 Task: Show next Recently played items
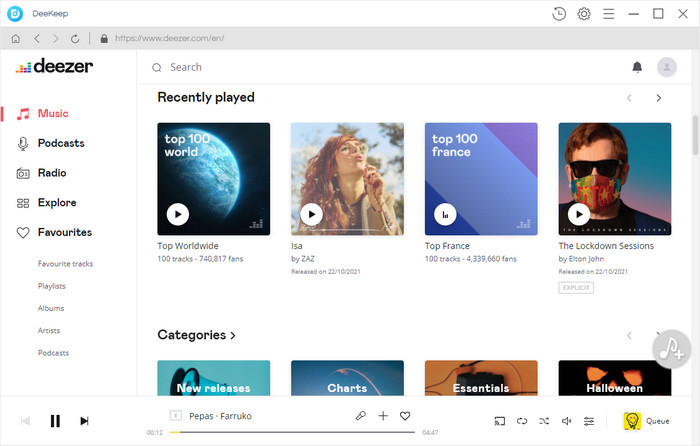(x=658, y=98)
